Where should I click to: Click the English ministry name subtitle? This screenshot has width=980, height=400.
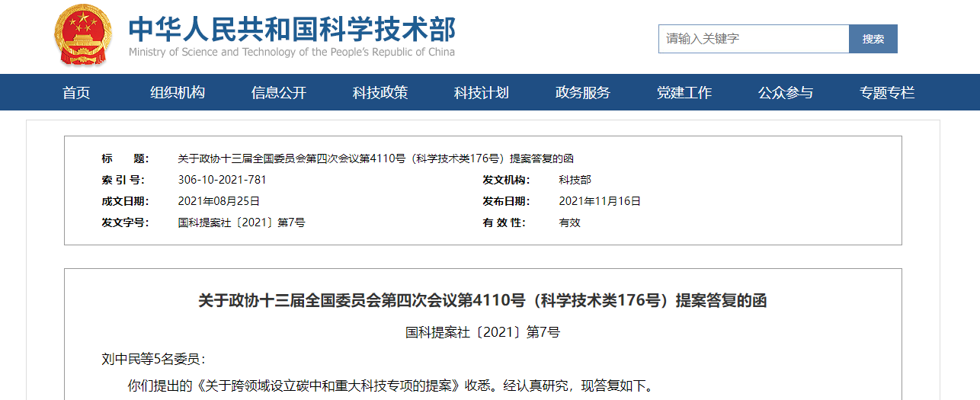(x=292, y=52)
